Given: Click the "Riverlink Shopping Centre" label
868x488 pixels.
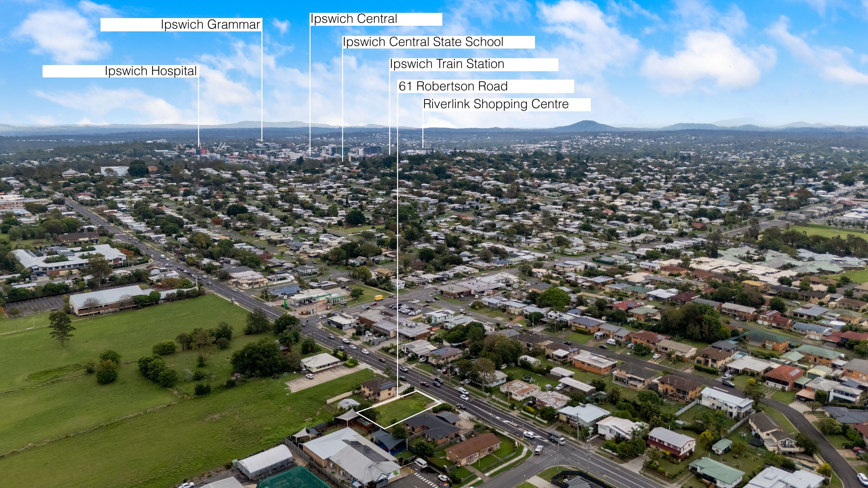Looking at the screenshot, I should 507,104.
